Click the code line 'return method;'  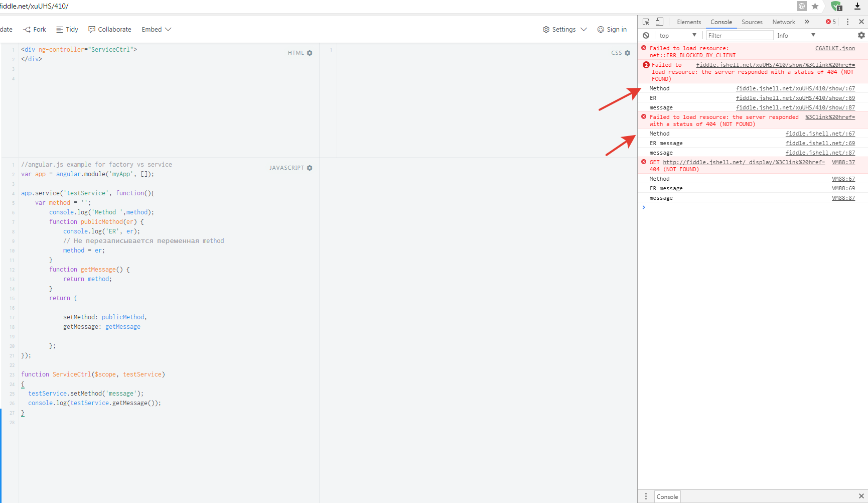coord(87,279)
